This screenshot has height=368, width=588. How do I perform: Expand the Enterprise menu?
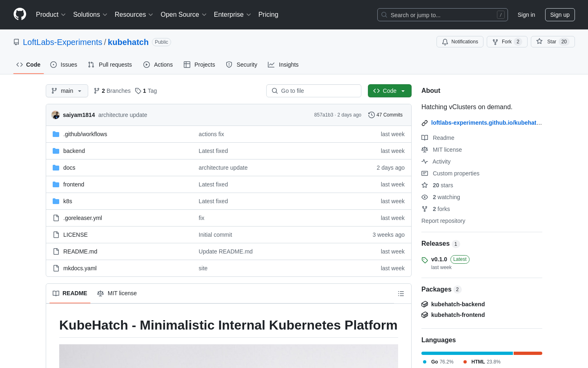(x=232, y=14)
